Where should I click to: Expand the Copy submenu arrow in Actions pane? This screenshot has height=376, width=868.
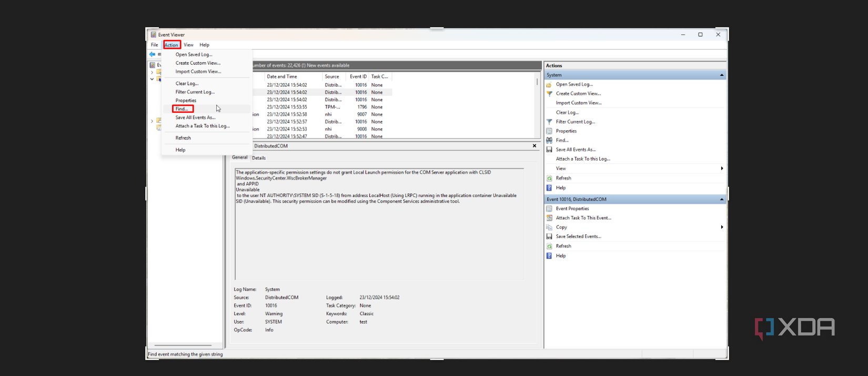pyautogui.click(x=722, y=227)
